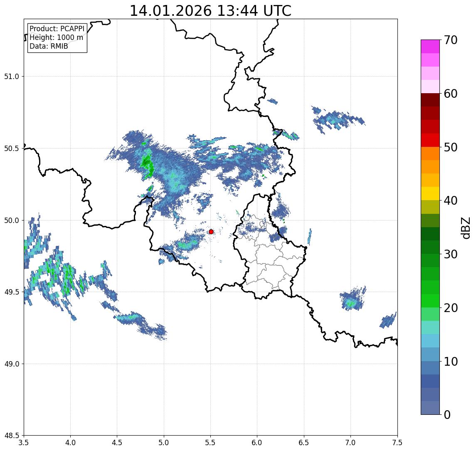476x451 pixels.
Task: Click the latitude axis label 48.5
Action: (12, 436)
